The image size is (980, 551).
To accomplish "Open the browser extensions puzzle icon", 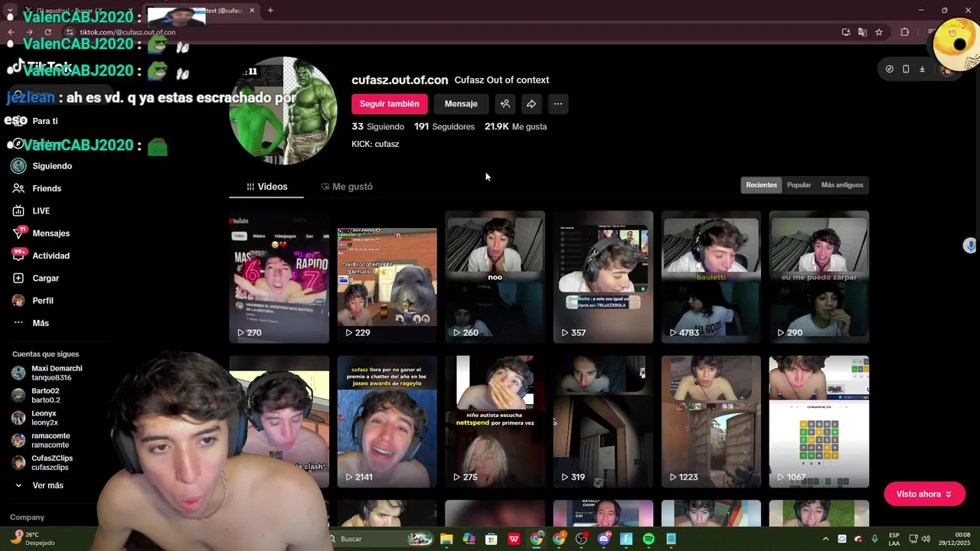I will click(x=905, y=32).
